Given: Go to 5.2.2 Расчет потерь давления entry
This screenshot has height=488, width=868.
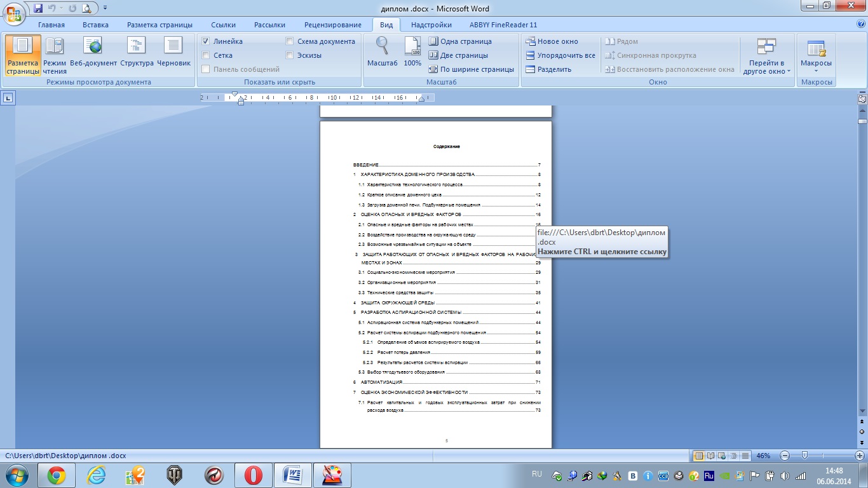Looking at the screenshot, I should pos(452,351).
